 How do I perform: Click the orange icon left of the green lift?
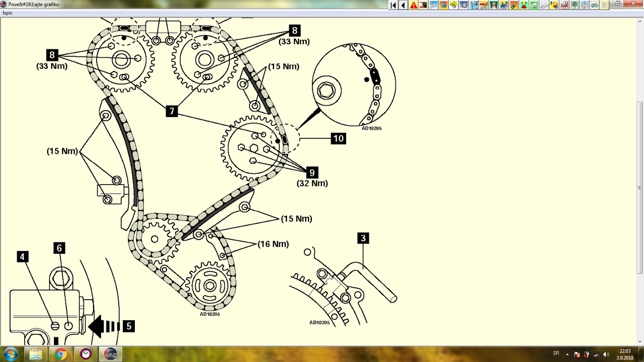pos(484,5)
